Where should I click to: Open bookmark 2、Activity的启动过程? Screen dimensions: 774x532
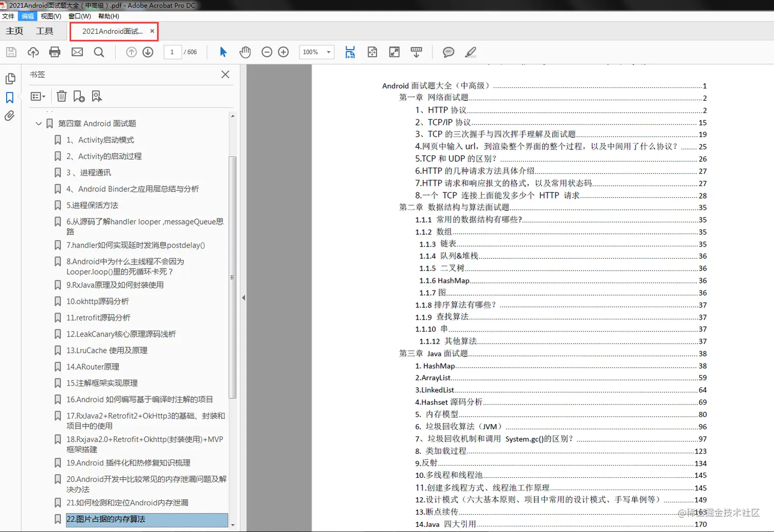tap(104, 157)
